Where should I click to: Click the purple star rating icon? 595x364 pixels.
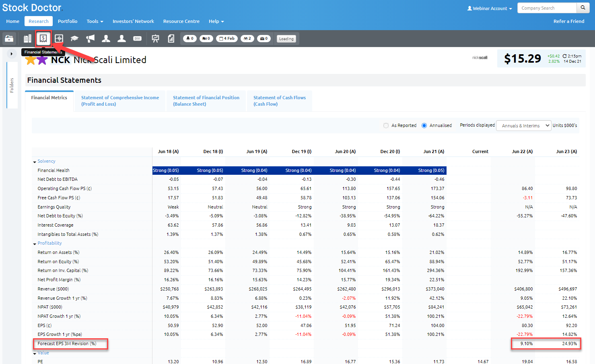pos(42,60)
